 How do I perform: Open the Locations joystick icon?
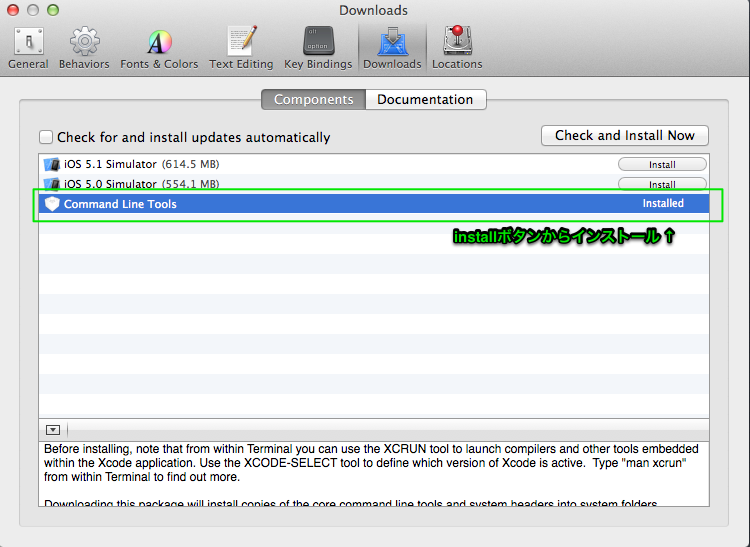pyautogui.click(x=457, y=40)
